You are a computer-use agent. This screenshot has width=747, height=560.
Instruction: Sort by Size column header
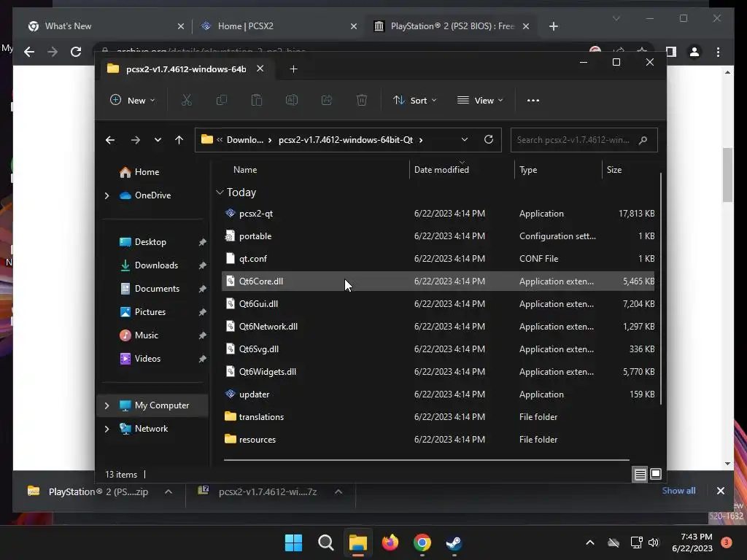tap(614, 169)
